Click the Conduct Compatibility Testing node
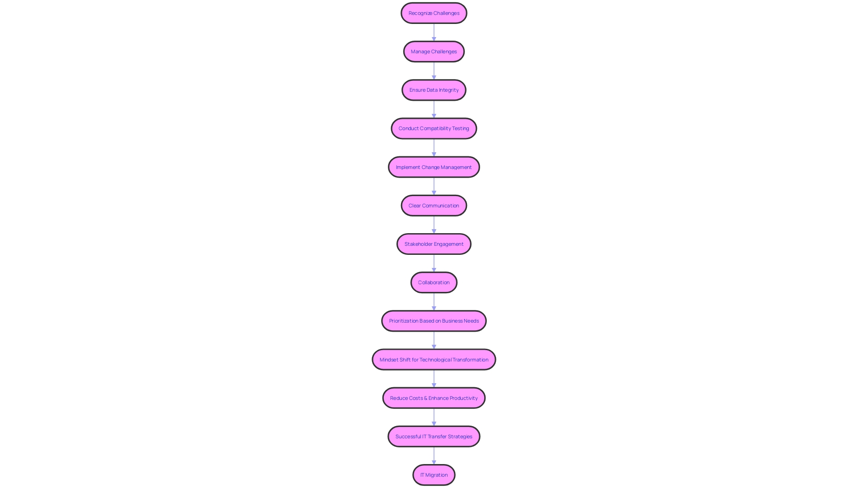This screenshot has width=868, height=488. pos(434,128)
